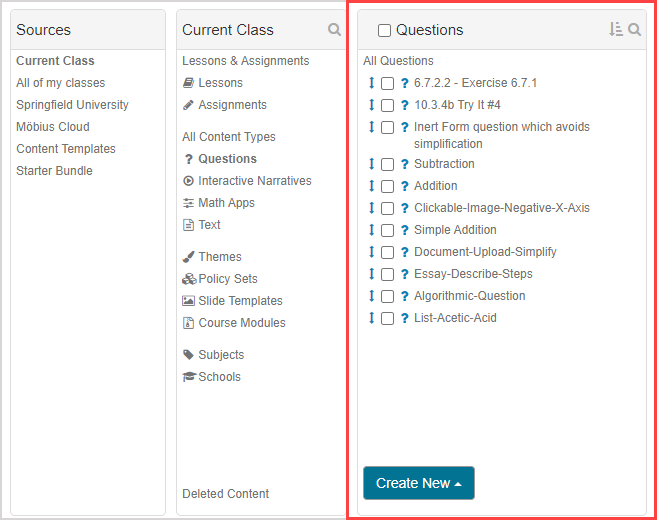The height and width of the screenshot is (520, 657).
Task: Open Deleted Content
Action: [x=225, y=494]
